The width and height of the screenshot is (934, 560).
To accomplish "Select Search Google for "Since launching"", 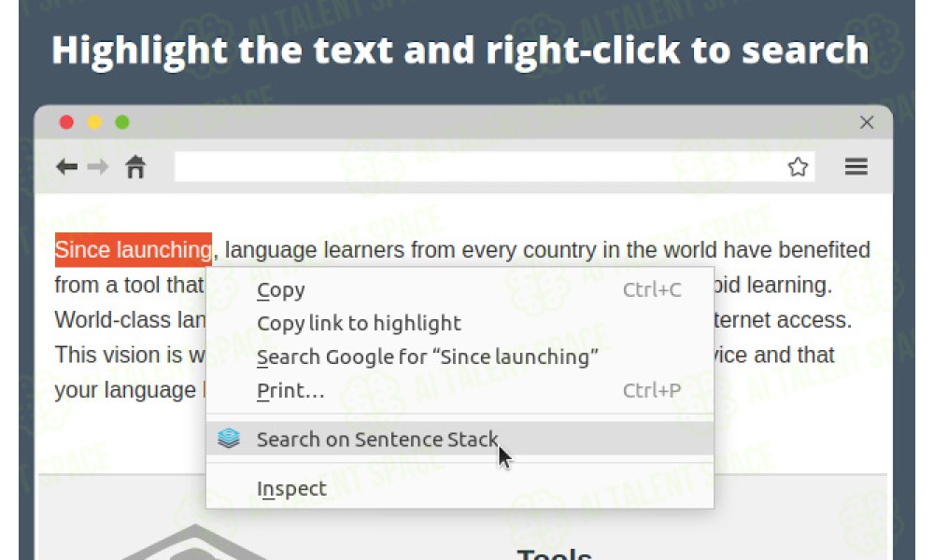I will click(460, 357).
